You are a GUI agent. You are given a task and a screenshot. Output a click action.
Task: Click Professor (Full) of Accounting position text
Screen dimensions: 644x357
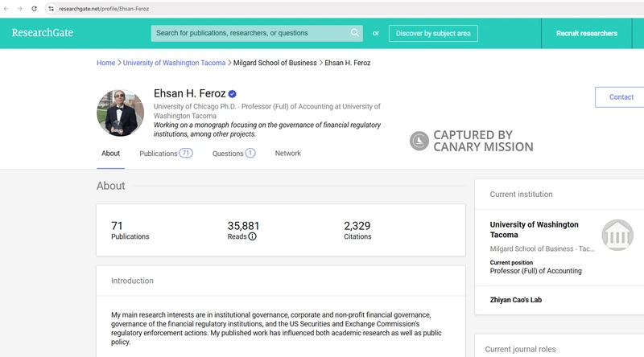535,271
